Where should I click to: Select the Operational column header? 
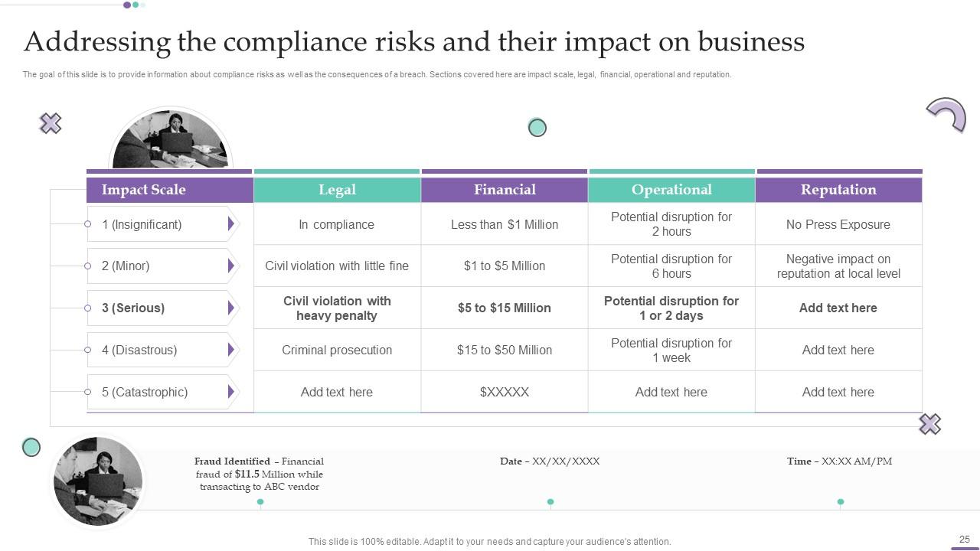pos(671,190)
